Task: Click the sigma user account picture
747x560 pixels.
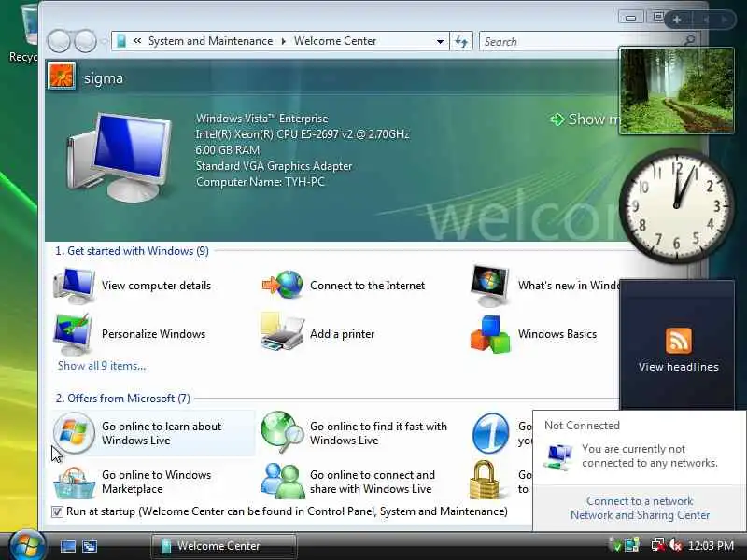Action: (x=62, y=76)
